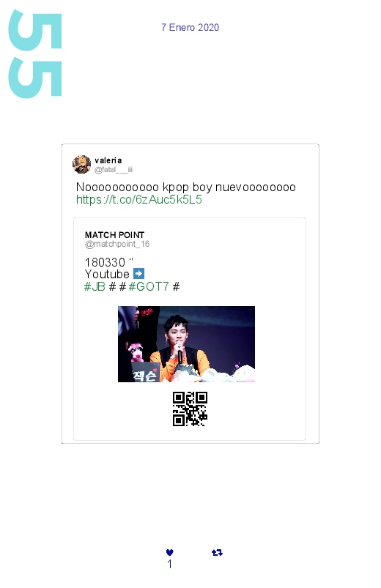This screenshot has height=588, width=381.
Task: Click the @matchpoint_16 handle
Action: [117, 244]
